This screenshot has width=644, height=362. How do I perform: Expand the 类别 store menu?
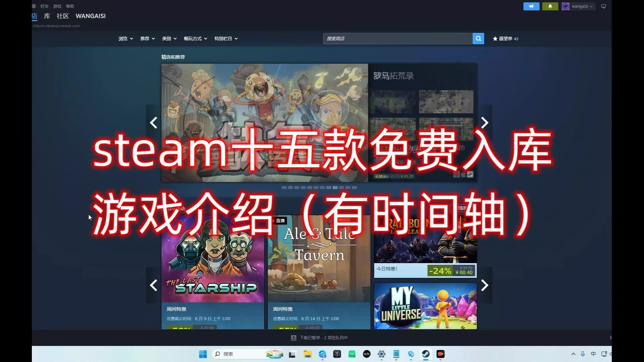169,39
